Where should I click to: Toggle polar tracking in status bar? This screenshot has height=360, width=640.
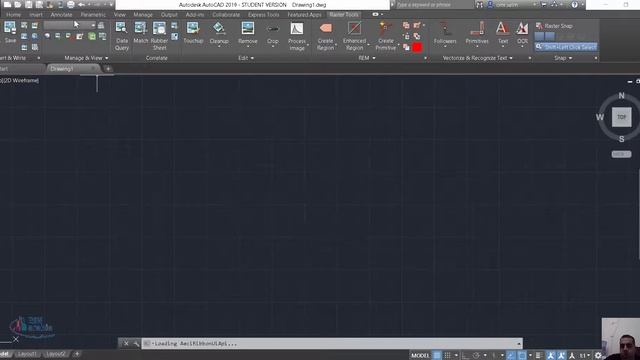476,356
